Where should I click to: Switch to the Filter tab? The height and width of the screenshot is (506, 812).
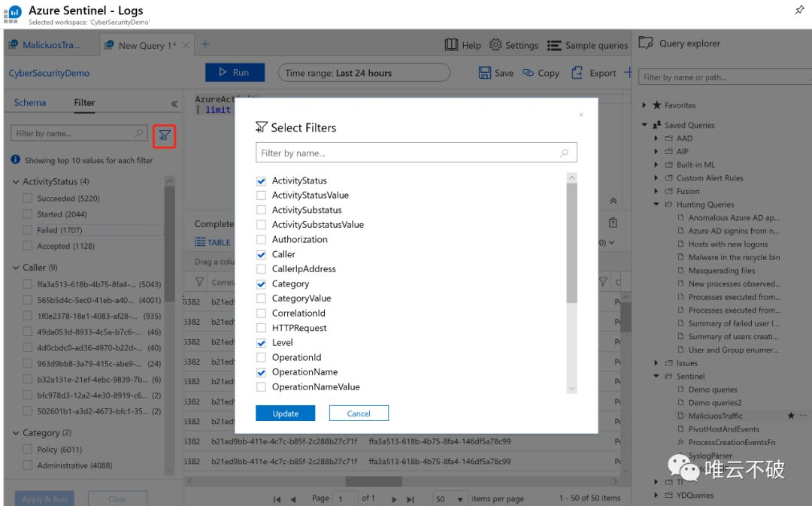84,102
